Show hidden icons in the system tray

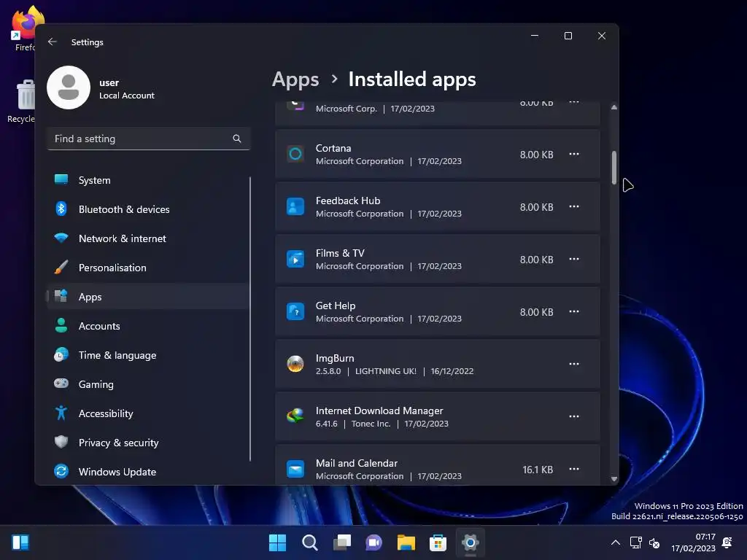(x=616, y=542)
